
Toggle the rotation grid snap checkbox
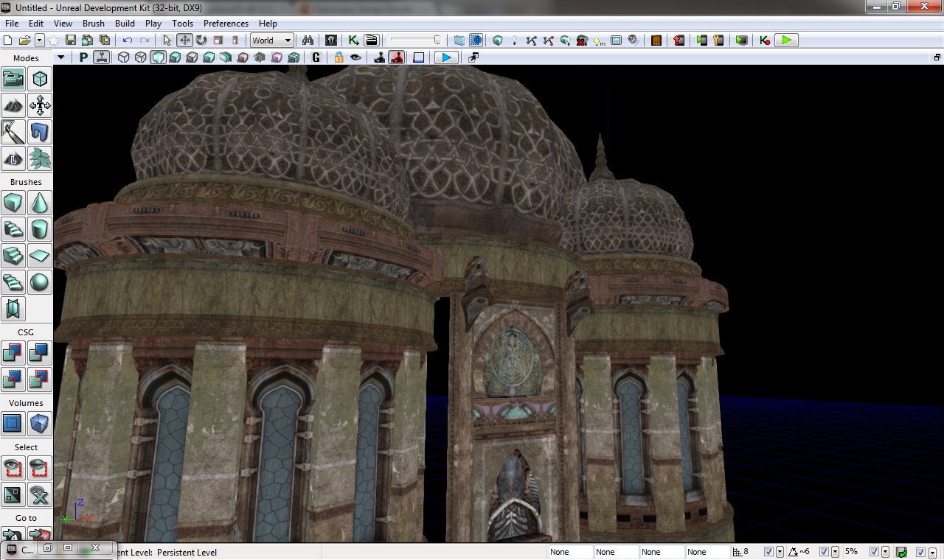click(825, 552)
